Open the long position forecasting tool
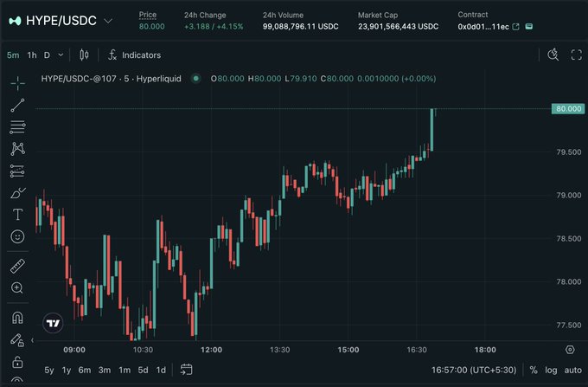Screen dimensions: 588x387 17,171
